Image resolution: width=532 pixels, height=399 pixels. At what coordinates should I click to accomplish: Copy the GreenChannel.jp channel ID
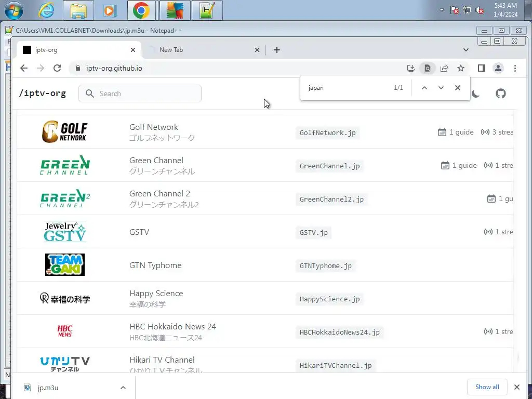pyautogui.click(x=329, y=166)
